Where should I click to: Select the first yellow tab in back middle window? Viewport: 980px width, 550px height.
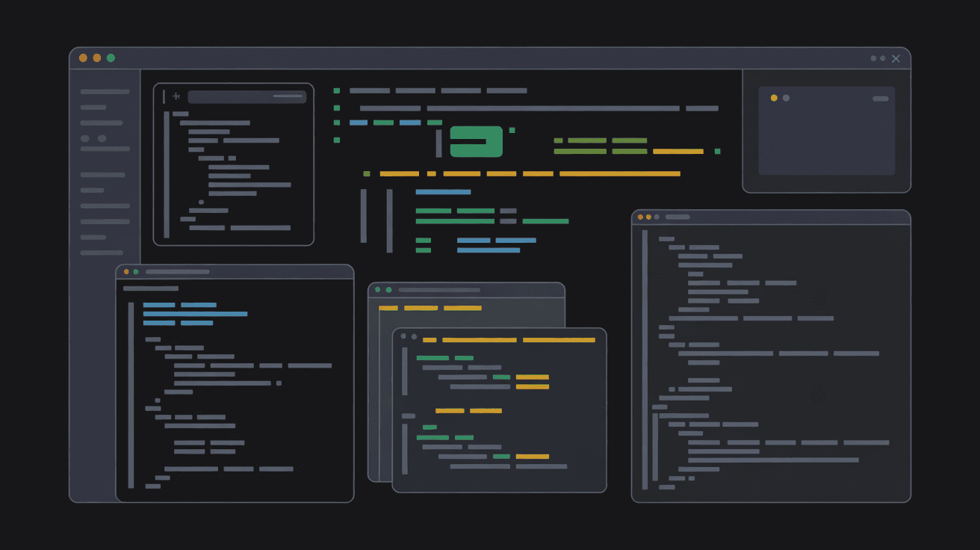(x=388, y=308)
